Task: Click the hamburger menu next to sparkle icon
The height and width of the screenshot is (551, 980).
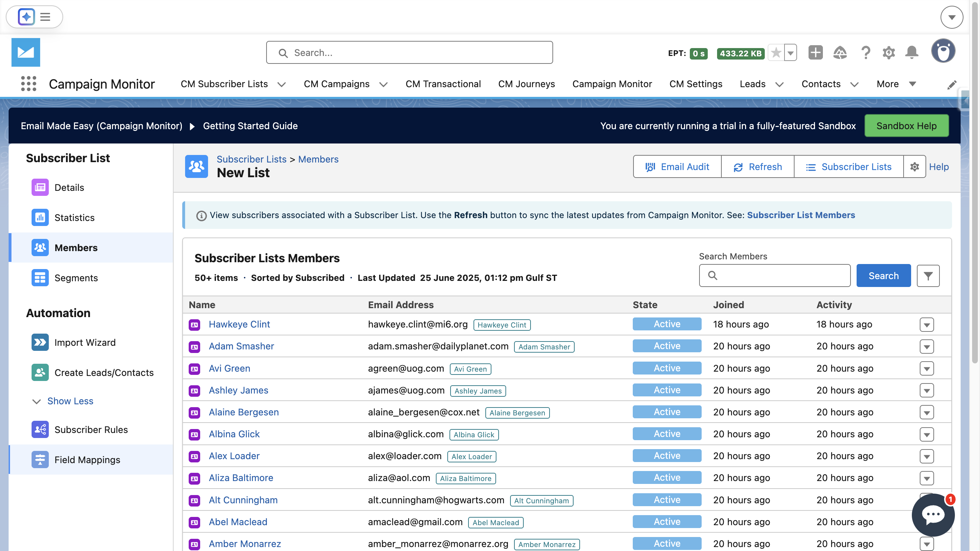Action: click(45, 17)
